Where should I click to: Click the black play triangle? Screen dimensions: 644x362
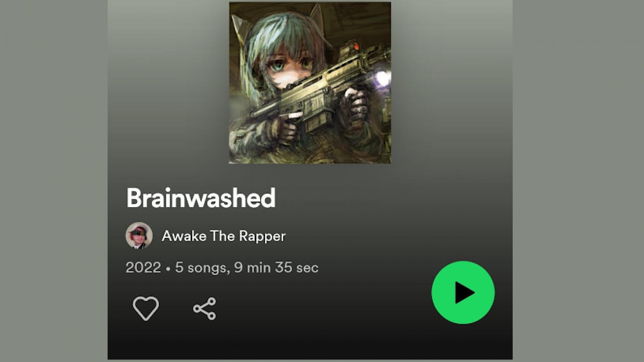(464, 292)
